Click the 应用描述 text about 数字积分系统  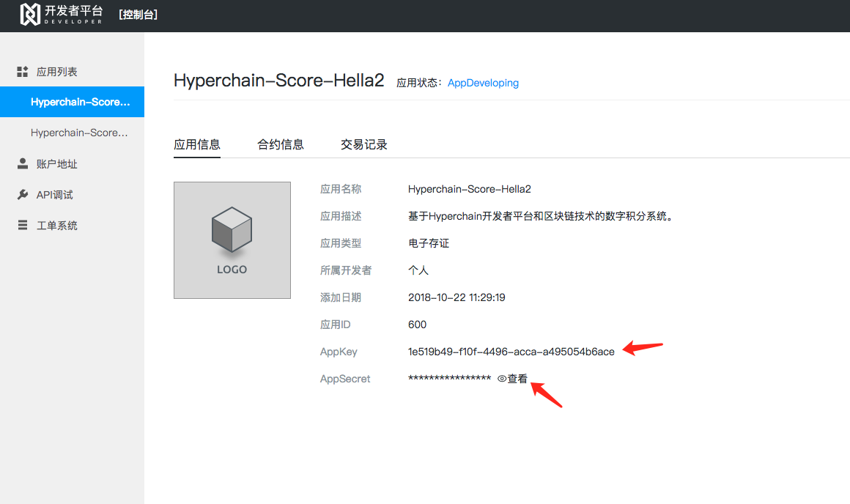(542, 216)
